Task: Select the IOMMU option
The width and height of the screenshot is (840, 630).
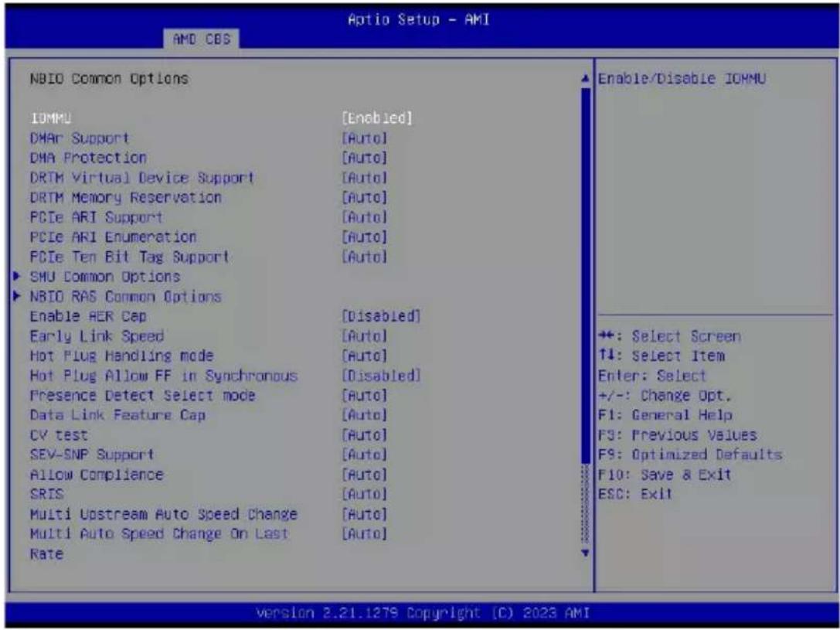Action: tap(51, 118)
